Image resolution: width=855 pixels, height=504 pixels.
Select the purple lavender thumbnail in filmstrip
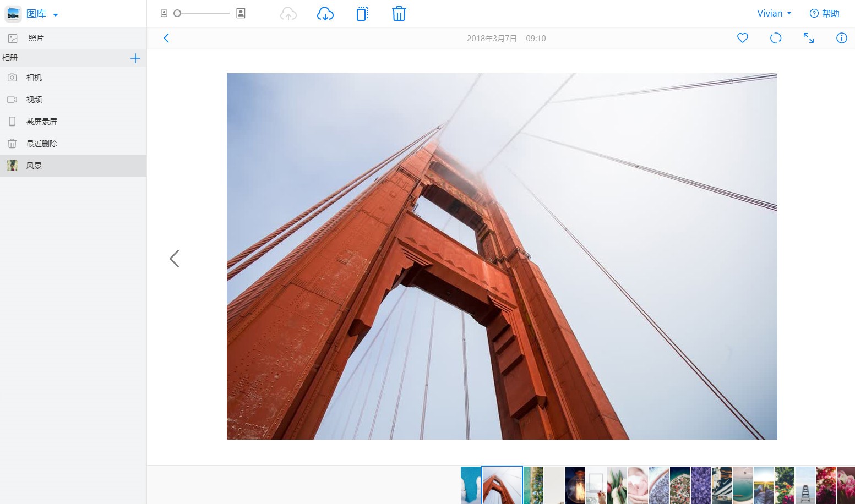pos(701,485)
